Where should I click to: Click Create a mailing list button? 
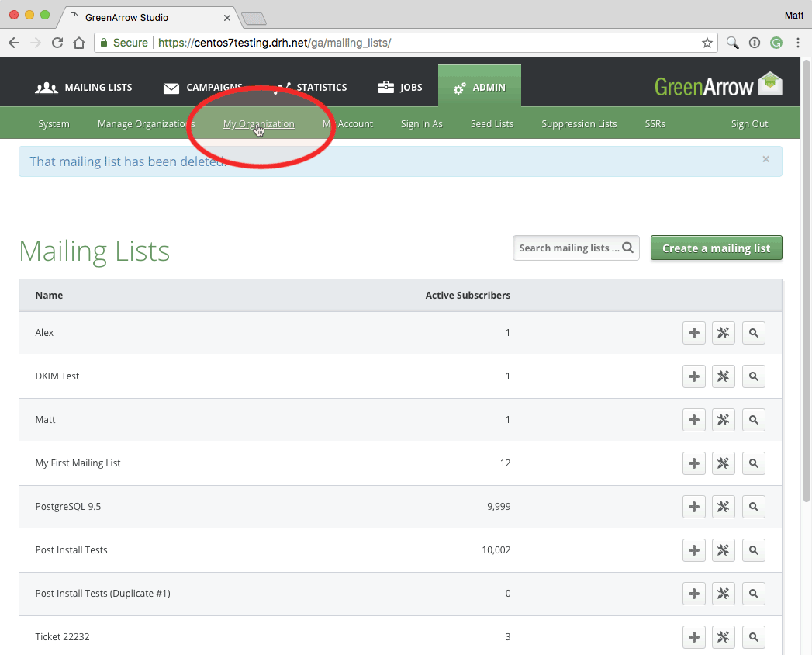point(716,248)
